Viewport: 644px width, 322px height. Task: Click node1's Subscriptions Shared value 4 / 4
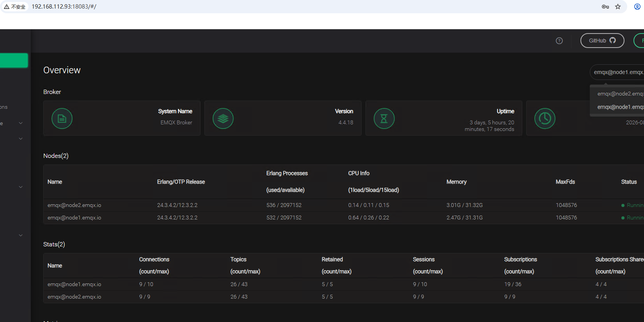pyautogui.click(x=601, y=284)
